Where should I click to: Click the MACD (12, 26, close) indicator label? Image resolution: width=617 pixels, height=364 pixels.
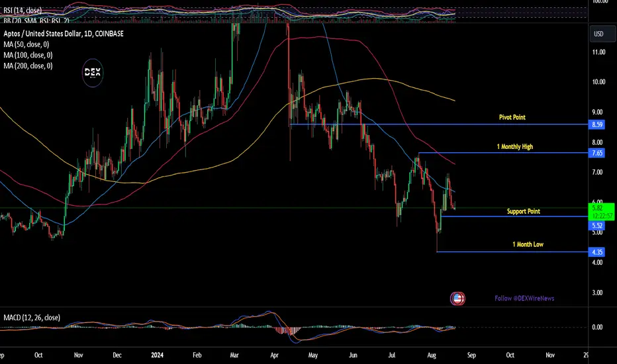click(32, 318)
